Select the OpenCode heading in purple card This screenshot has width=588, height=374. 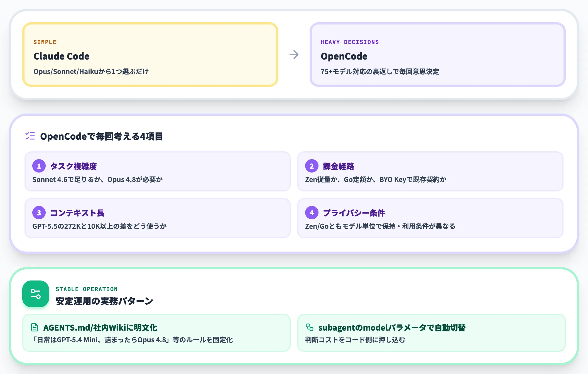pos(344,56)
